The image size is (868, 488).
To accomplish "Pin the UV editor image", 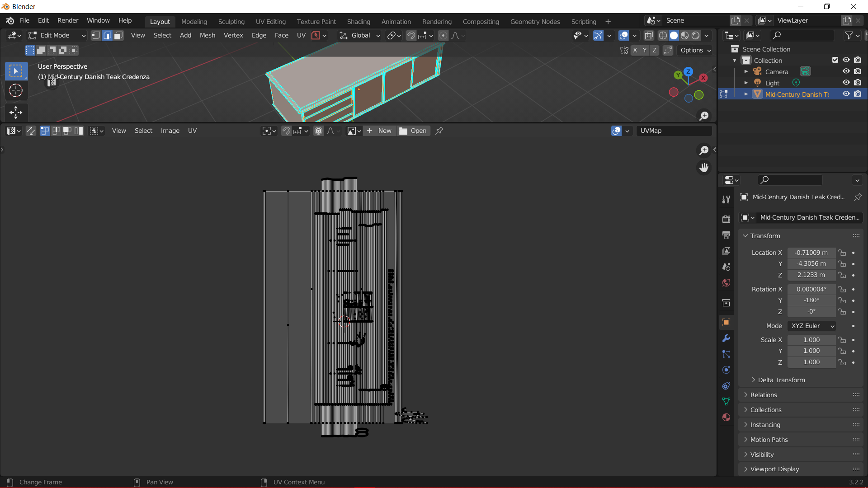I will (x=439, y=131).
